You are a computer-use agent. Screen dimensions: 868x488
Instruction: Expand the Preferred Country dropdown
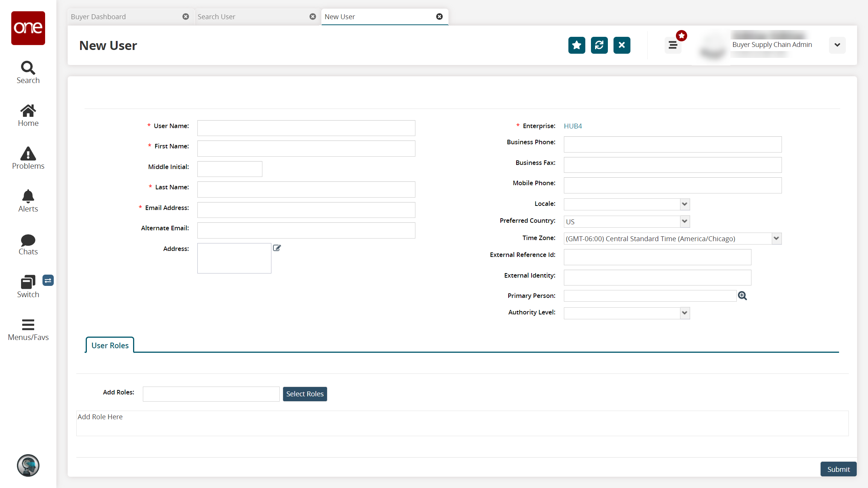[685, 221]
